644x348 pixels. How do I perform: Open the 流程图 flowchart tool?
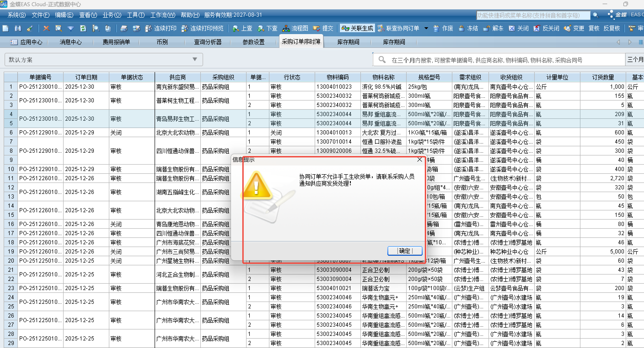click(x=295, y=29)
